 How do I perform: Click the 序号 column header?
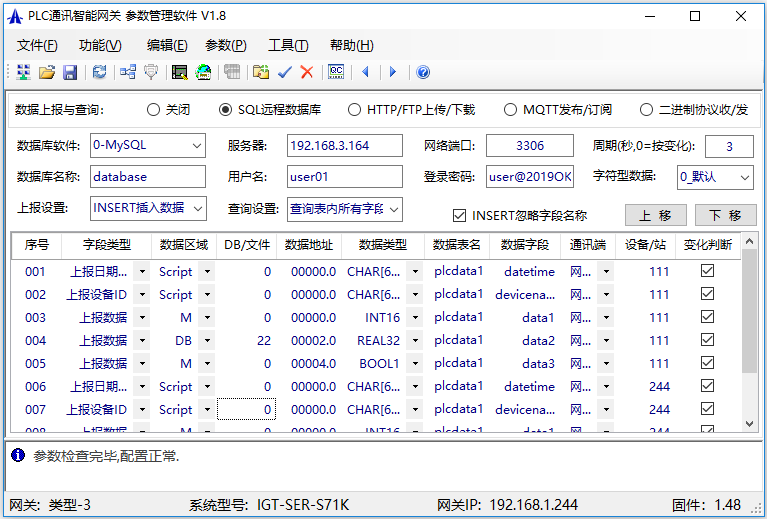[x=37, y=245]
